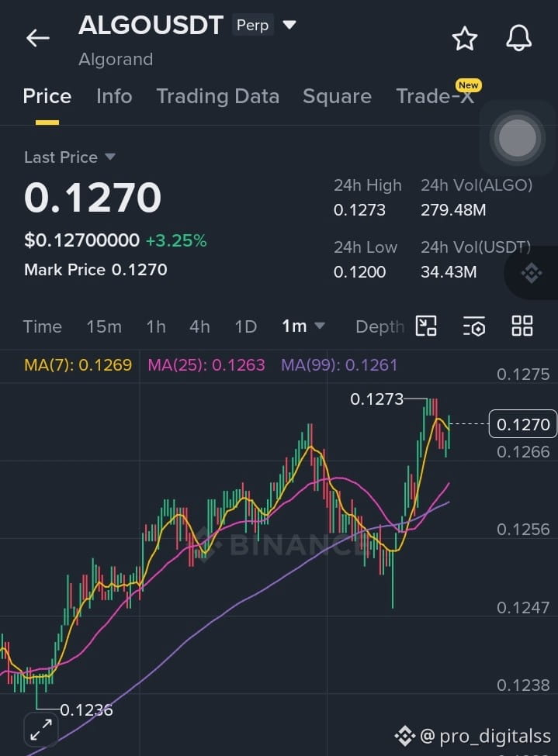Tap the MA(99): 0.1261 indicator label
The height and width of the screenshot is (756, 558).
(x=339, y=364)
